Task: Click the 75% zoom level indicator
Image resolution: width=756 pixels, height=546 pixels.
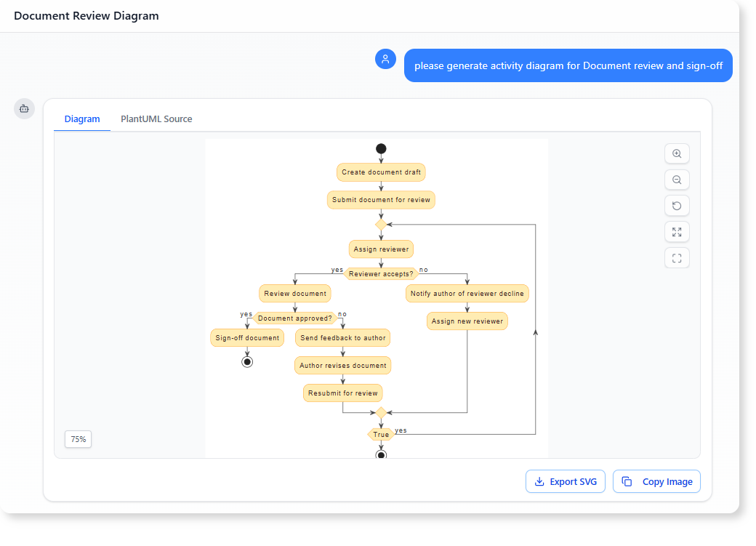Action: [78, 439]
